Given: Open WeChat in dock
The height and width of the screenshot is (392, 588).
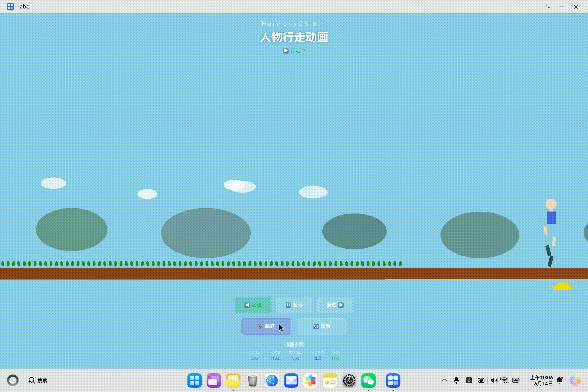Looking at the screenshot, I should 368,381.
